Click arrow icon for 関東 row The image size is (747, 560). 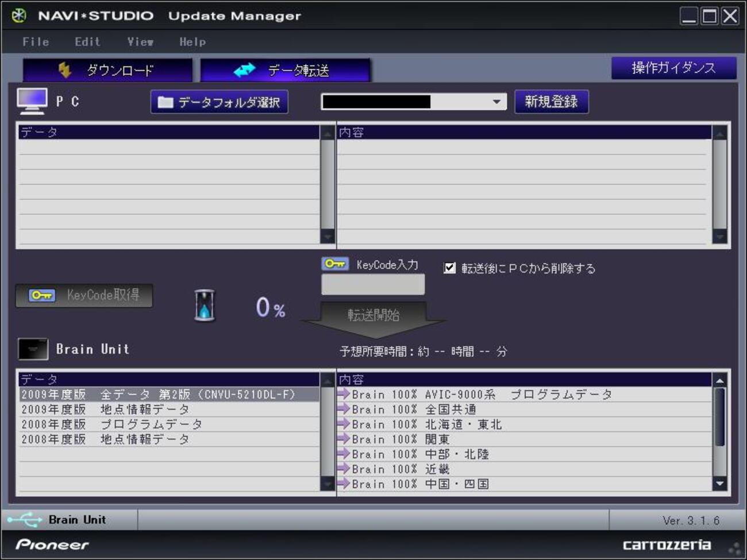pyautogui.click(x=344, y=439)
